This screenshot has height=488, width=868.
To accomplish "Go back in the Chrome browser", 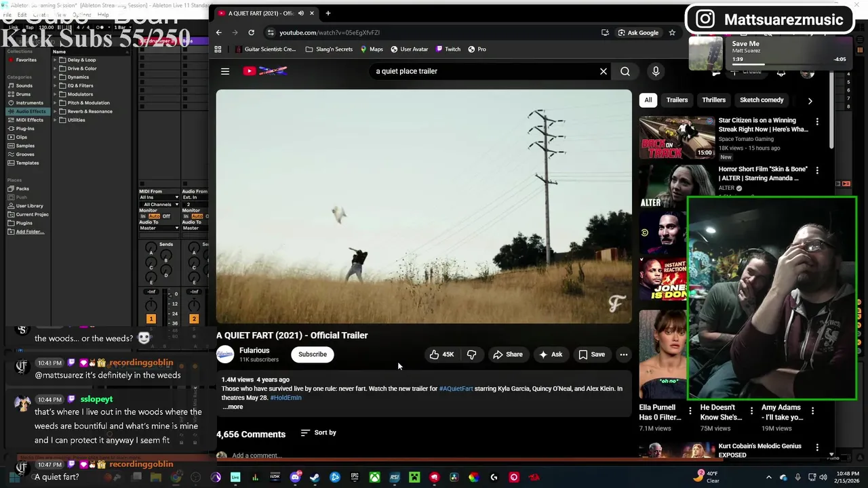I will coord(218,33).
